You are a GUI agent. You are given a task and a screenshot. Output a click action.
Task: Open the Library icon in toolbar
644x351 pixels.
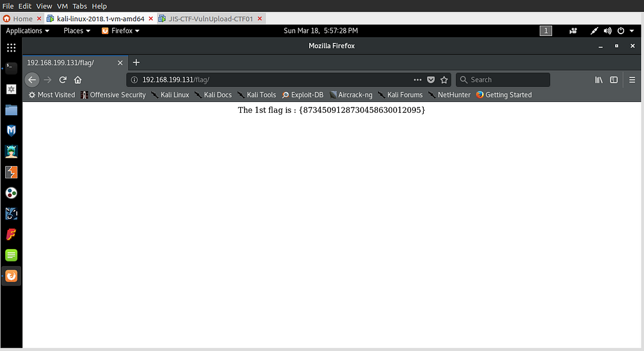598,80
